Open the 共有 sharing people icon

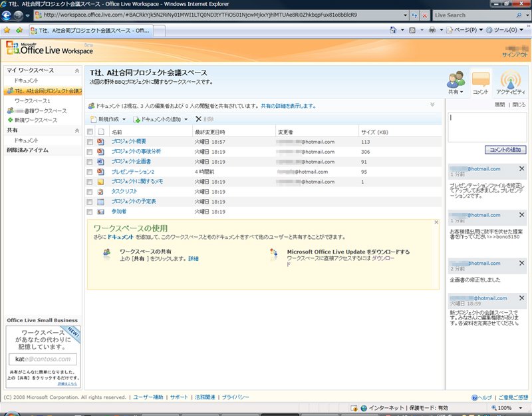[456, 83]
